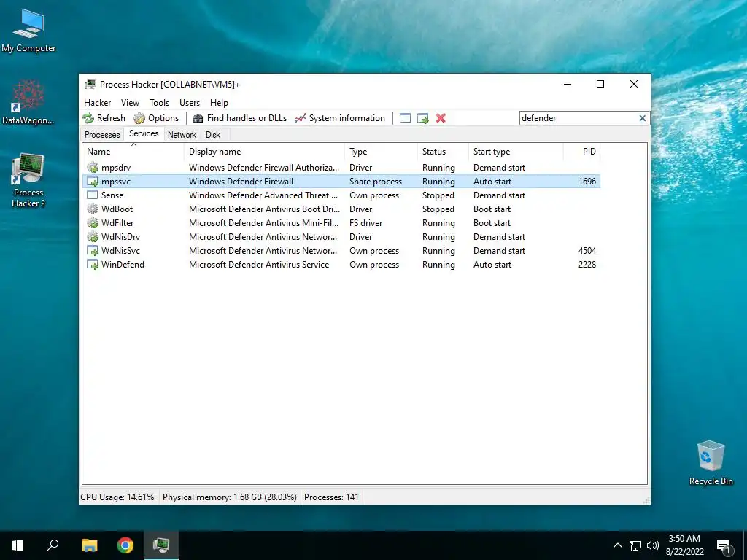This screenshot has height=560, width=747.
Task: Click the find window toolbar icon
Action: 405,118
